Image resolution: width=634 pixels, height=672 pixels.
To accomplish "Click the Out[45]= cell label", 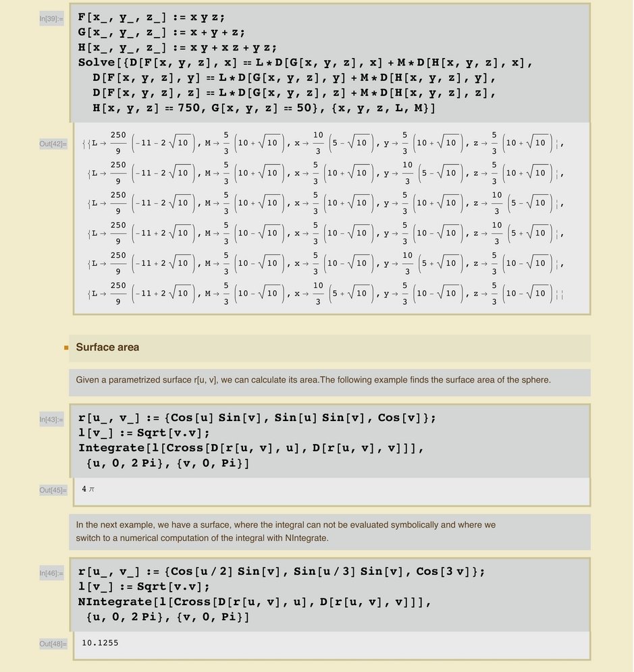I will [x=53, y=491].
